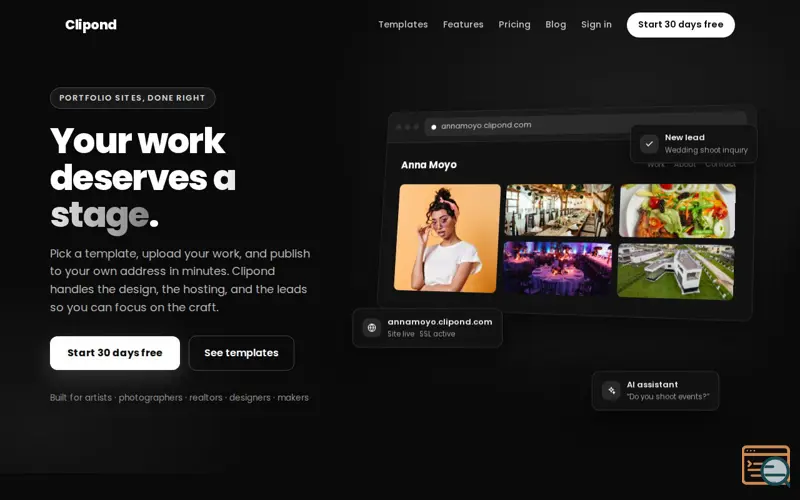The image size is (800, 500).
Task: Click the "Do you shoot events?" text
Action: pos(668,396)
